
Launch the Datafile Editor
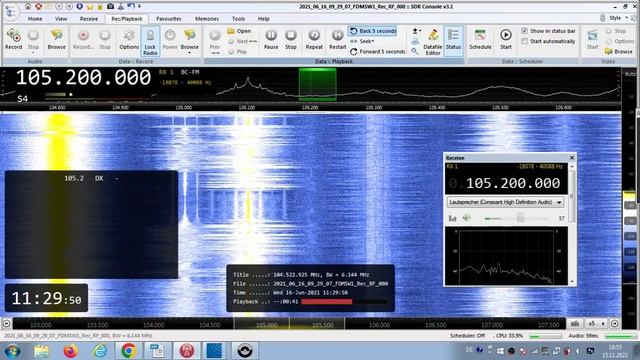click(433, 41)
